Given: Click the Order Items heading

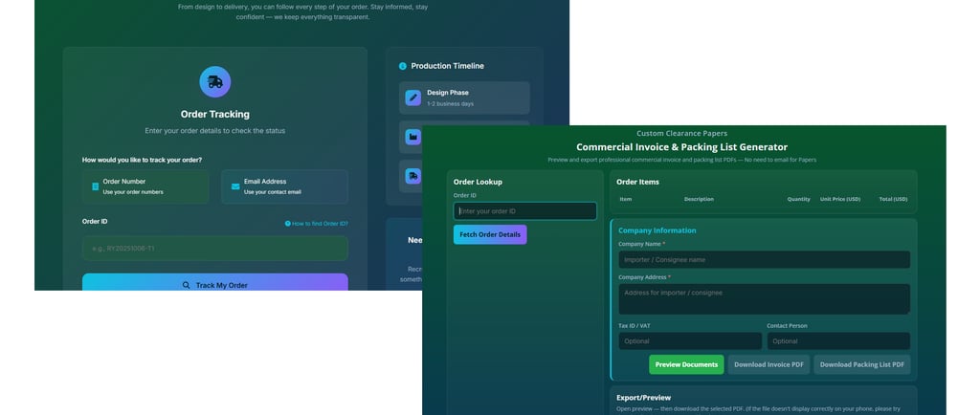Looking at the screenshot, I should coord(637,183).
